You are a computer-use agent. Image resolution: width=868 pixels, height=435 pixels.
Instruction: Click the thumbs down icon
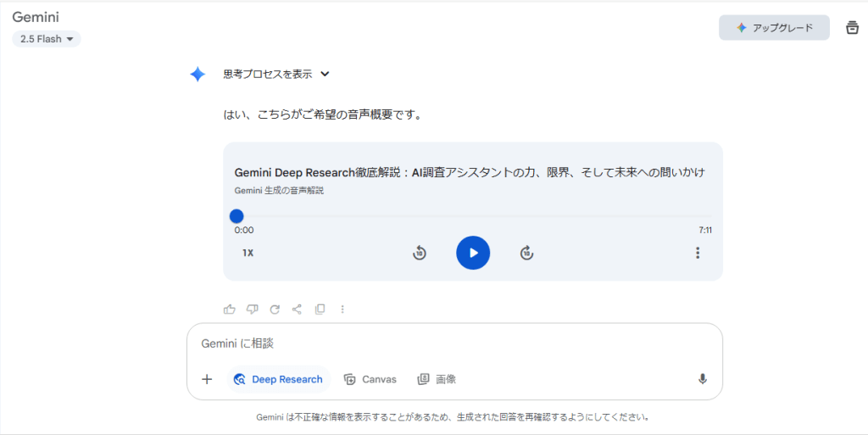click(252, 310)
